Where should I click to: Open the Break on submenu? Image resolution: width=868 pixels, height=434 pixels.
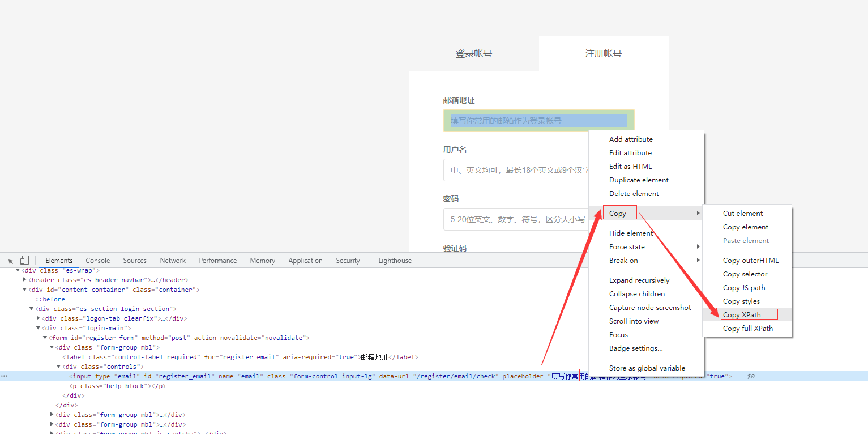pyautogui.click(x=646, y=261)
